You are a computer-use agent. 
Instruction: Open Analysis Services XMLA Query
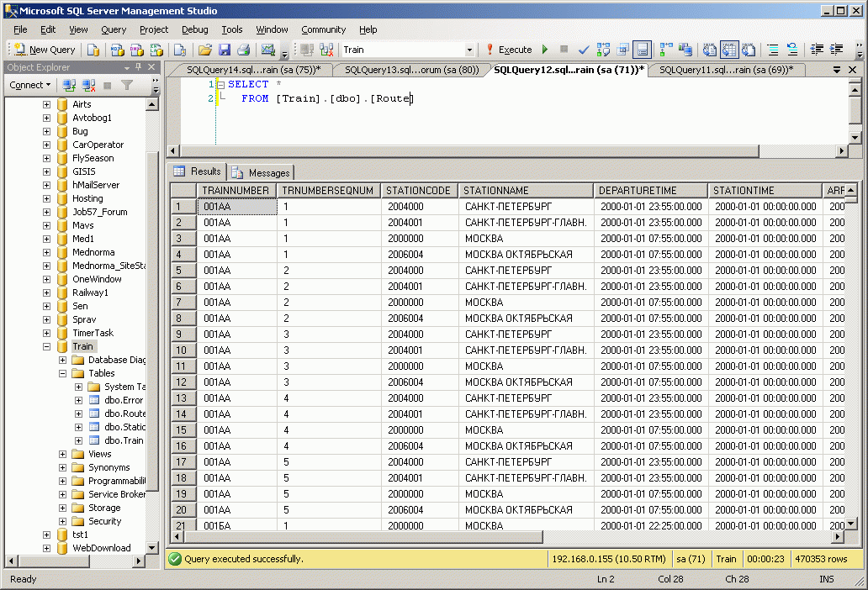coord(156,50)
